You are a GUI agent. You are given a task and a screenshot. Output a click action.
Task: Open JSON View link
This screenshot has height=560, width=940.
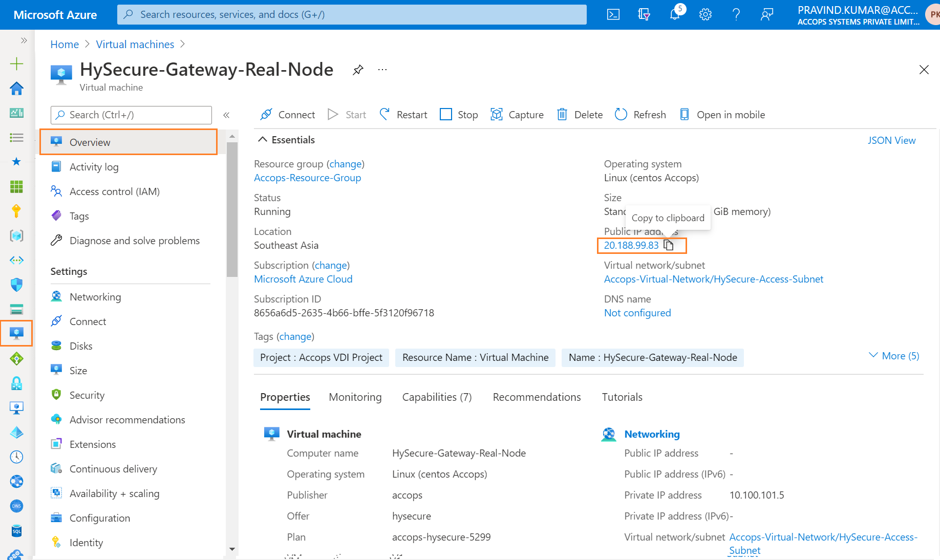[x=891, y=140]
